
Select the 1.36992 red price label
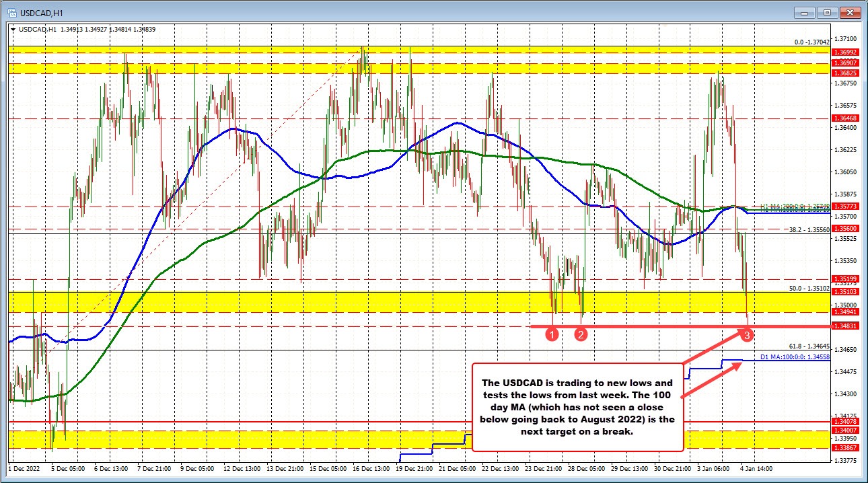coord(844,52)
